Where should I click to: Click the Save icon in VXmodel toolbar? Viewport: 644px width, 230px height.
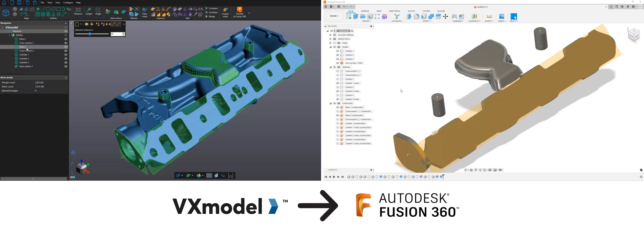coord(19,3)
